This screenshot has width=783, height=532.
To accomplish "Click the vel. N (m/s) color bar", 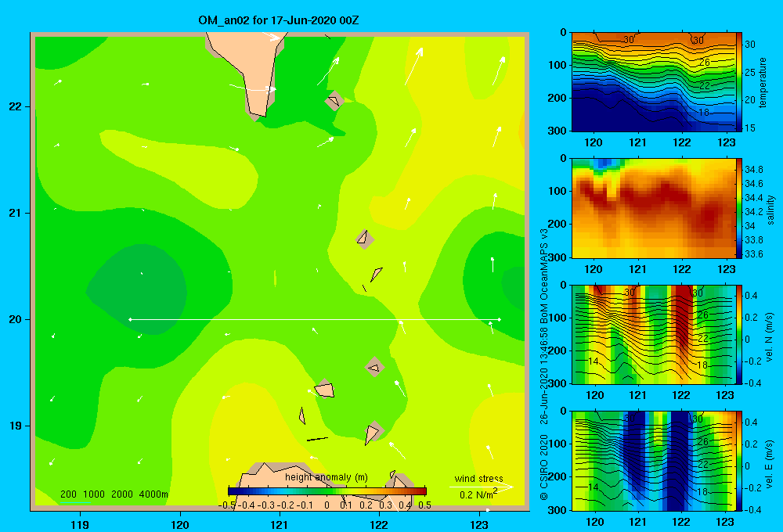I will (739, 334).
